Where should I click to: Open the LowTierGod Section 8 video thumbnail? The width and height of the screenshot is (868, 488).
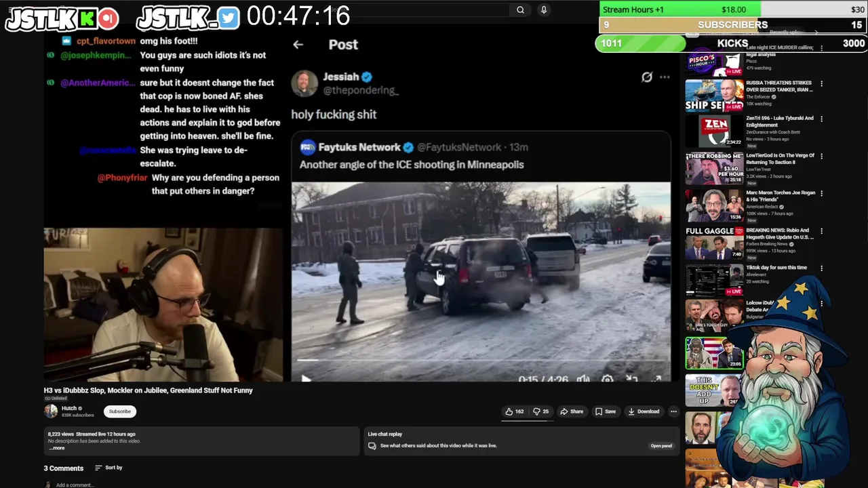click(713, 169)
